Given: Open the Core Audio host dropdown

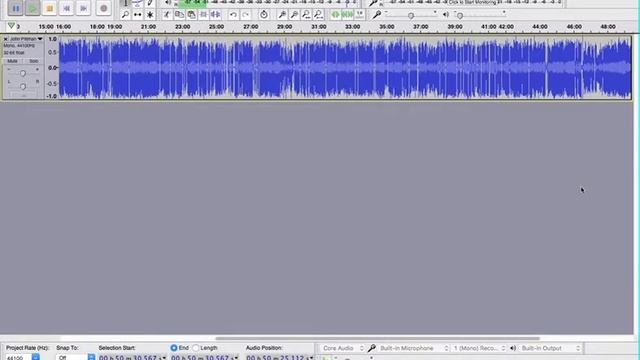Looking at the screenshot, I should point(342,348).
